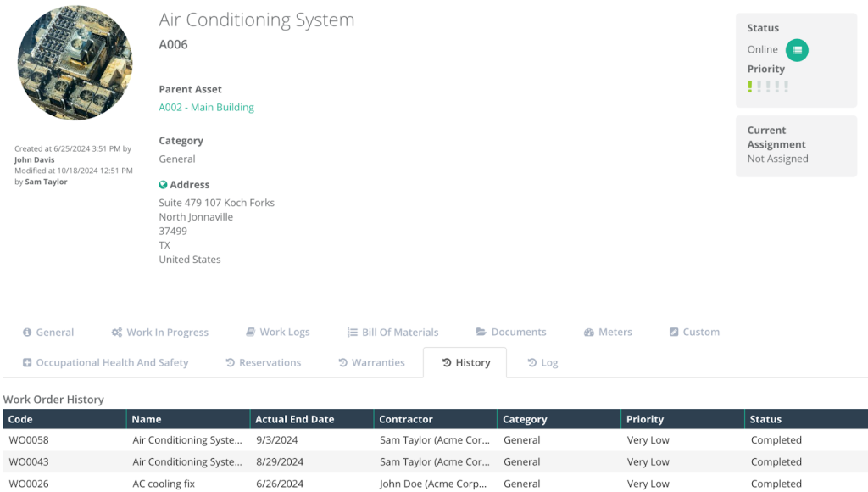Open Occupational Health And Safety tab
Image resolution: width=868 pixels, height=492 pixels.
tap(105, 363)
